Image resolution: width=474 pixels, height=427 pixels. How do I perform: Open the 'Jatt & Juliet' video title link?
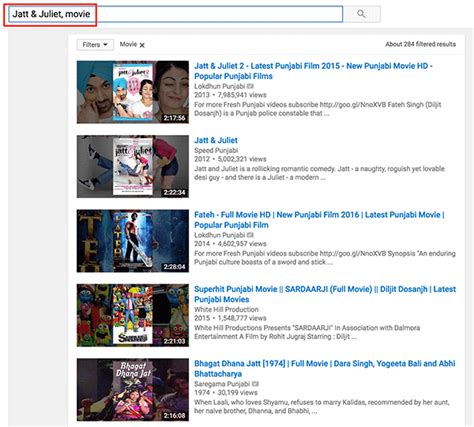pos(216,140)
